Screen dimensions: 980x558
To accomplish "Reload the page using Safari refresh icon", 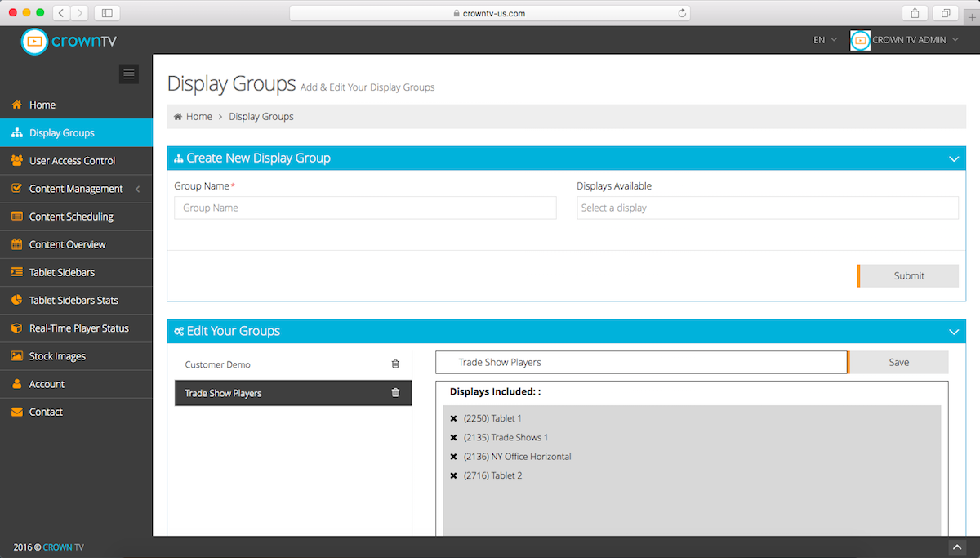I will coord(682,13).
